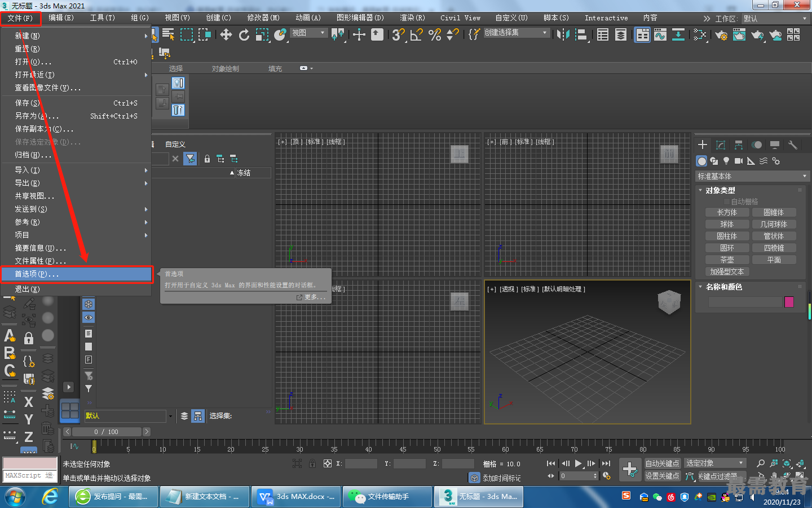Open Rendered Frame Window icon

point(739,35)
